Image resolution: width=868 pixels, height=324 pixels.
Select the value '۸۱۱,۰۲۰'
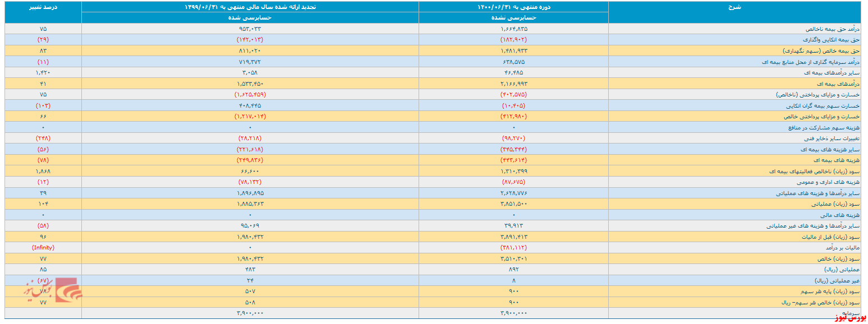pyautogui.click(x=250, y=50)
